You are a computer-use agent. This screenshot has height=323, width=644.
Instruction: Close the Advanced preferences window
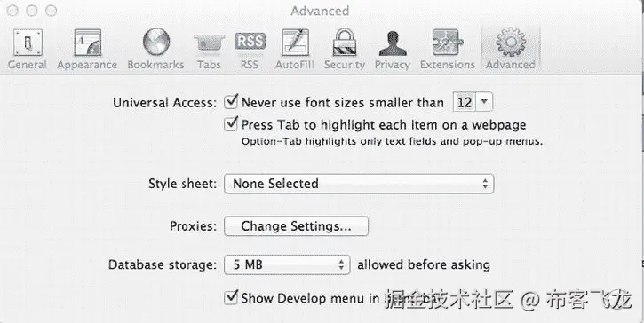[x=12, y=11]
